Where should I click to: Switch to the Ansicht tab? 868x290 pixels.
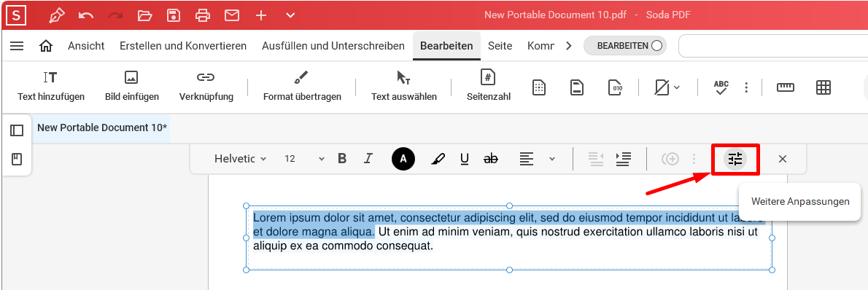(x=86, y=46)
